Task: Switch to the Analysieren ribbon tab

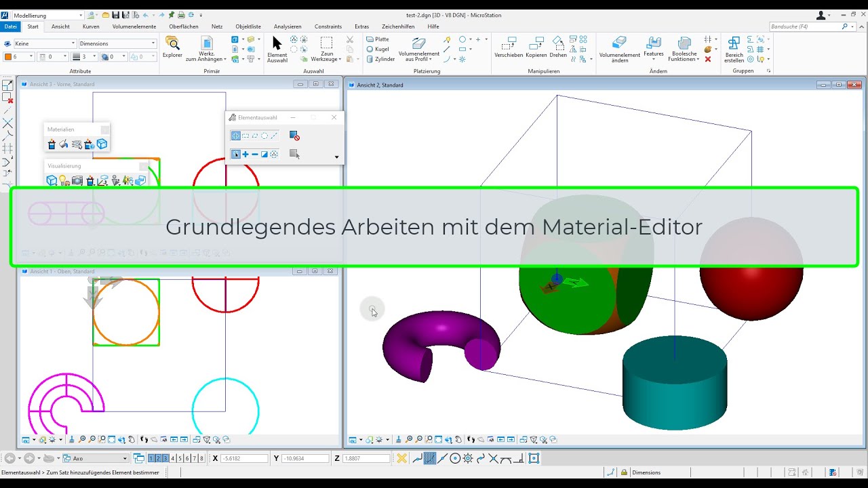Action: coord(288,26)
